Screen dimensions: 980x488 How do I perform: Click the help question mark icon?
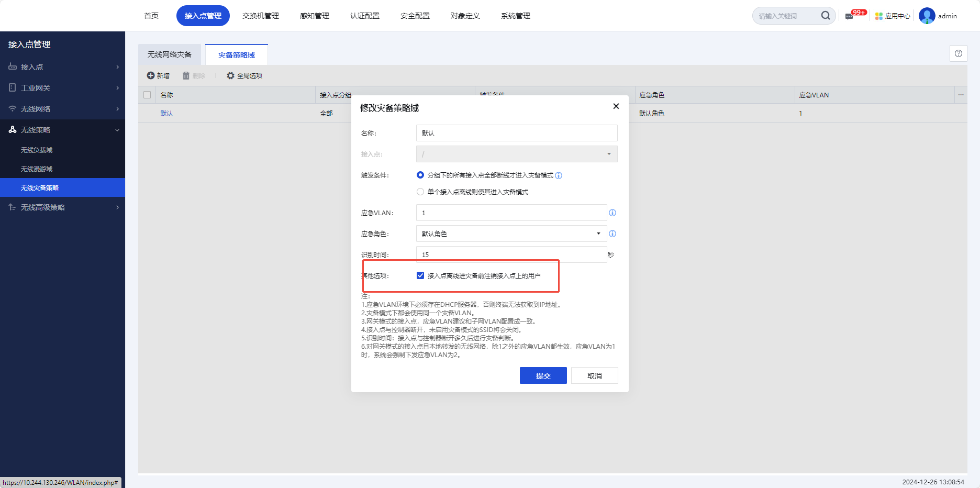coord(958,53)
